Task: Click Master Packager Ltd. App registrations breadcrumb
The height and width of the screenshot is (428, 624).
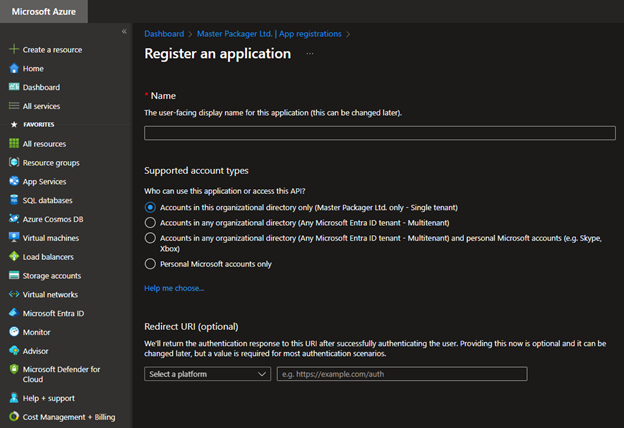Action: (269, 34)
